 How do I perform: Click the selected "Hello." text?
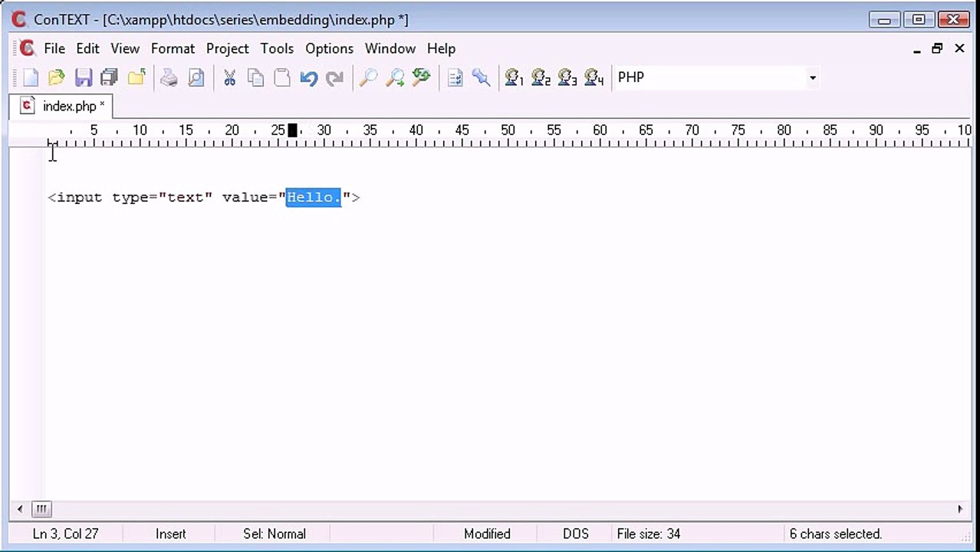[314, 197]
